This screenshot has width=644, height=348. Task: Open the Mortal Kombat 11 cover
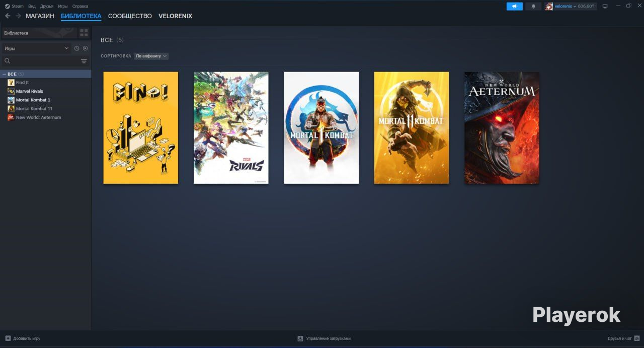(412, 128)
